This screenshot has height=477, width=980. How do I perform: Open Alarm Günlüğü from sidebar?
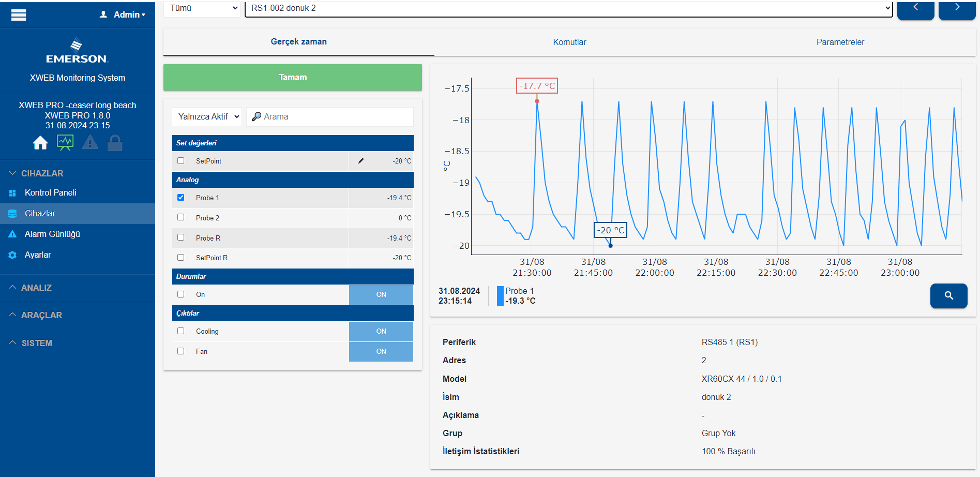coord(52,234)
